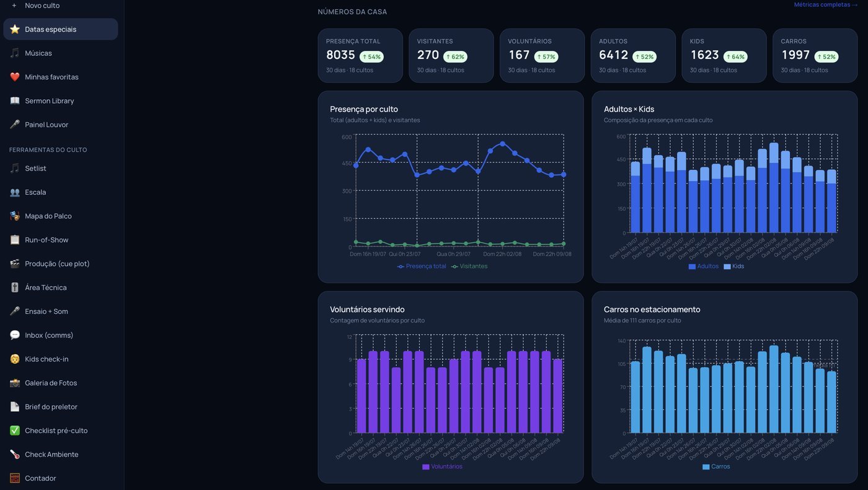Open the Carros metric card
The width and height of the screenshot is (868, 490).
(815, 56)
